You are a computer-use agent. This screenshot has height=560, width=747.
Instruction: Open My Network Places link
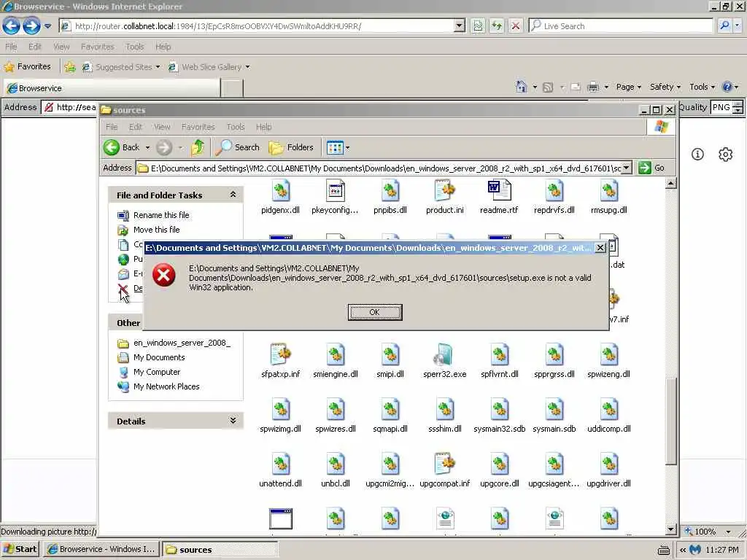point(166,386)
